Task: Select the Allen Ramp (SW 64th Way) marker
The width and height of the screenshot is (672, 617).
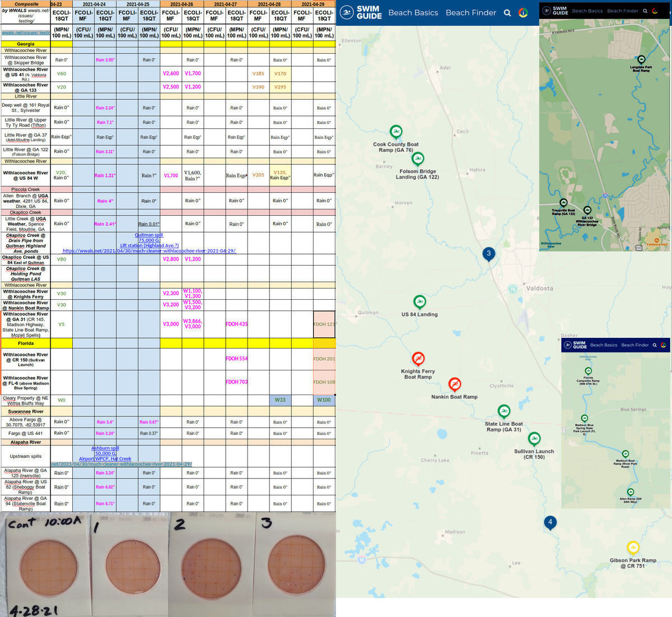Action: [631, 492]
